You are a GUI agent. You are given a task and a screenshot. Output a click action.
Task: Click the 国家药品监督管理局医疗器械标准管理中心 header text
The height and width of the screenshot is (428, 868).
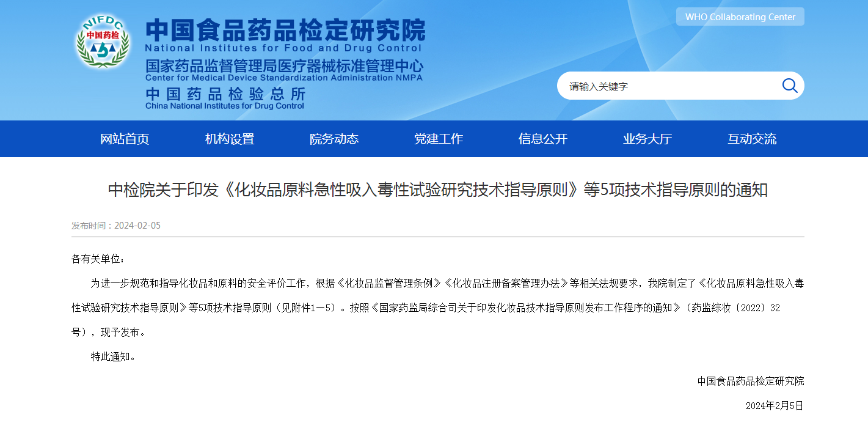coord(284,65)
